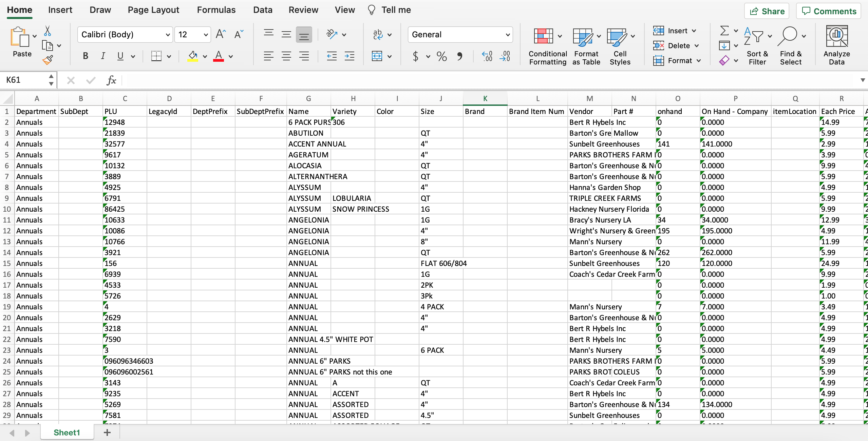Image resolution: width=868 pixels, height=441 pixels.
Task: Toggle Bold formatting
Action: [86, 56]
